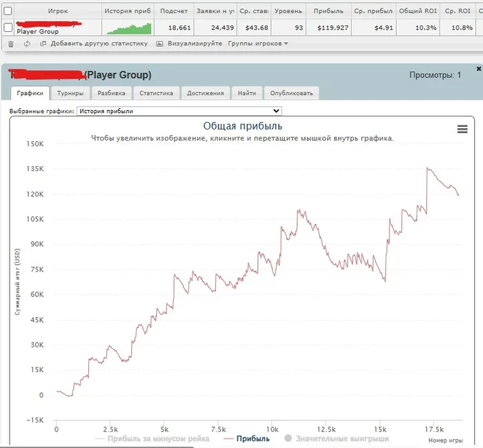Select the Достижения tab

tap(206, 93)
